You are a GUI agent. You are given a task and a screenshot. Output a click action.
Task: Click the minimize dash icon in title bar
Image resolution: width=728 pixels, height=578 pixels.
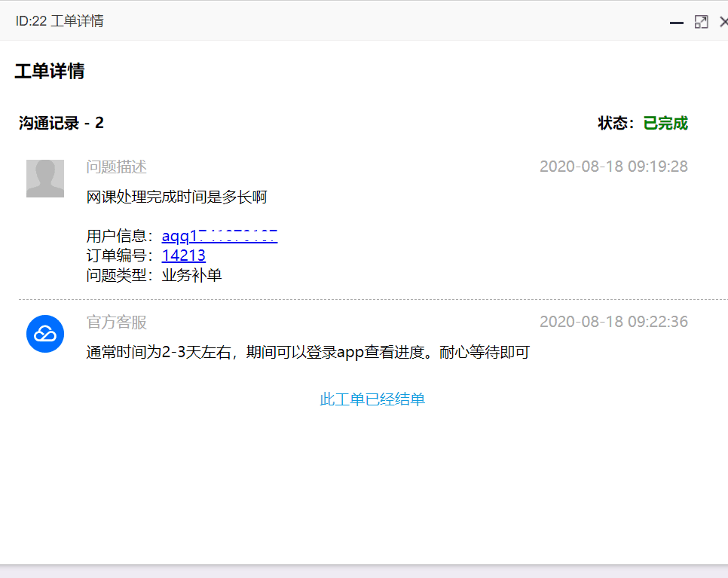pyautogui.click(x=676, y=23)
